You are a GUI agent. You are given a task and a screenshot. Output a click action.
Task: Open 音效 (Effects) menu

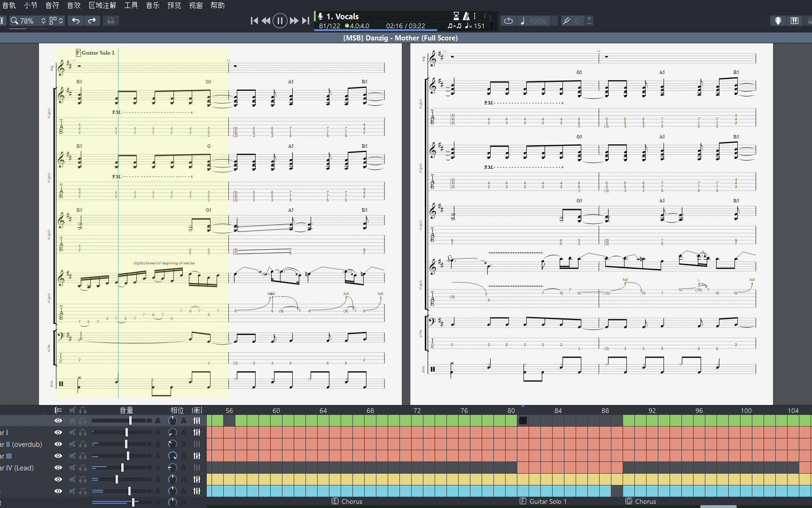(74, 5)
